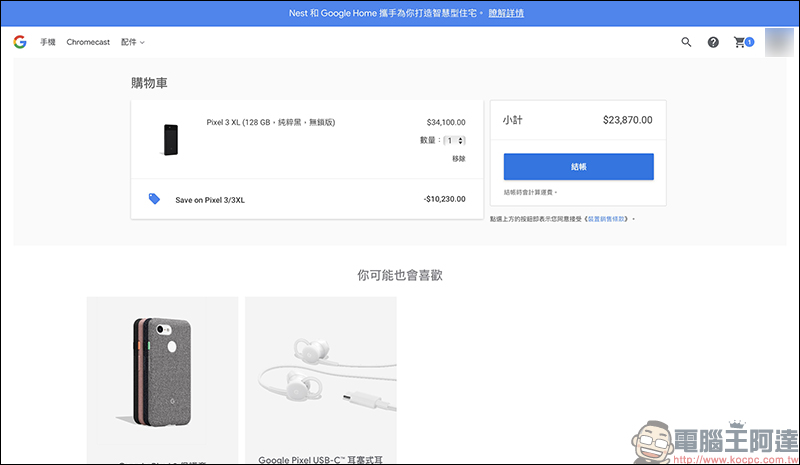Image resolution: width=800 pixels, height=465 pixels.
Task: Click the 結帳時會計算運費 note
Action: (x=531, y=192)
